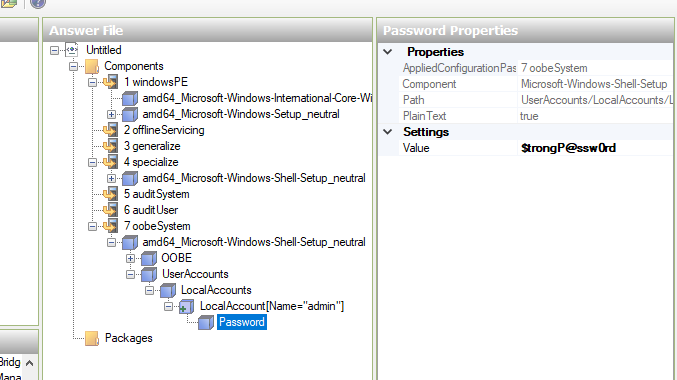
Task: Click the PlainText property name
Action: coord(424,116)
